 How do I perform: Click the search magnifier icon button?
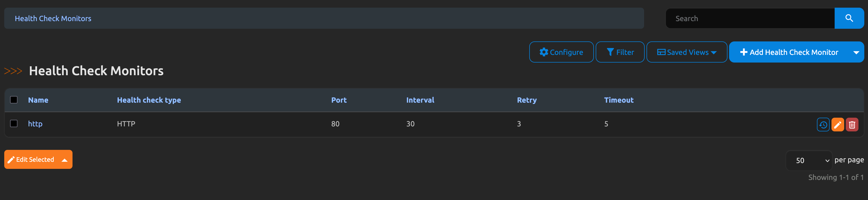tap(849, 18)
